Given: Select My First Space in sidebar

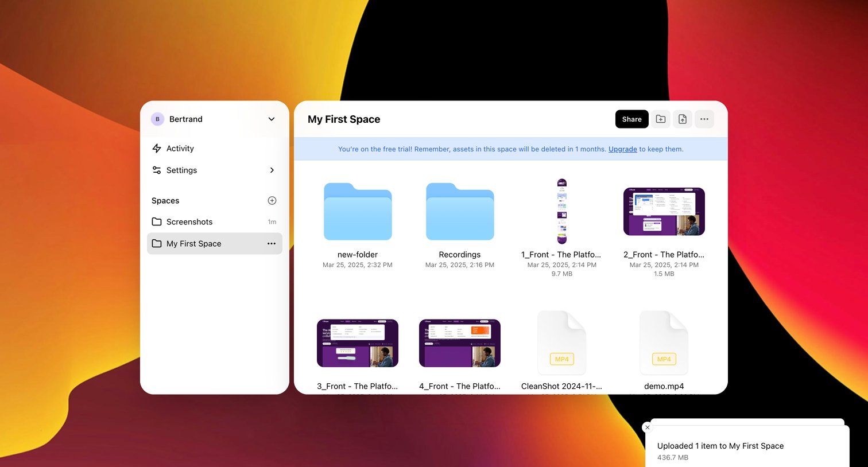Looking at the screenshot, I should (x=215, y=244).
